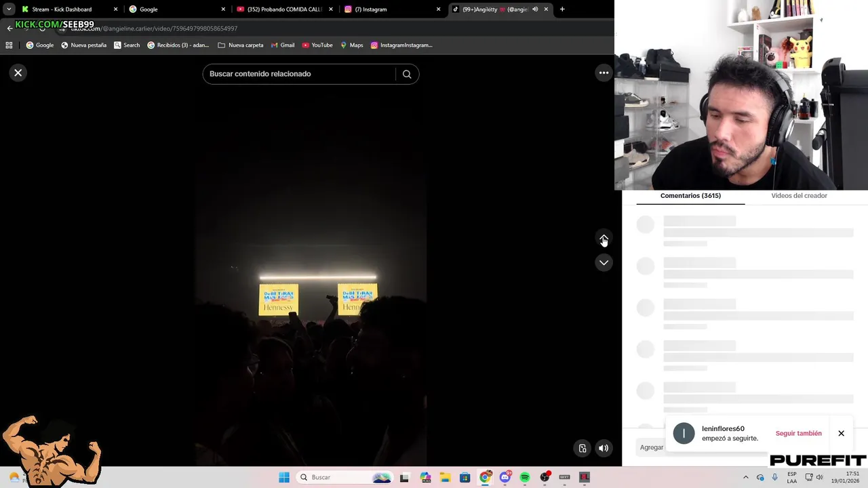Open OBS Studio from taskbar

[x=545, y=477]
